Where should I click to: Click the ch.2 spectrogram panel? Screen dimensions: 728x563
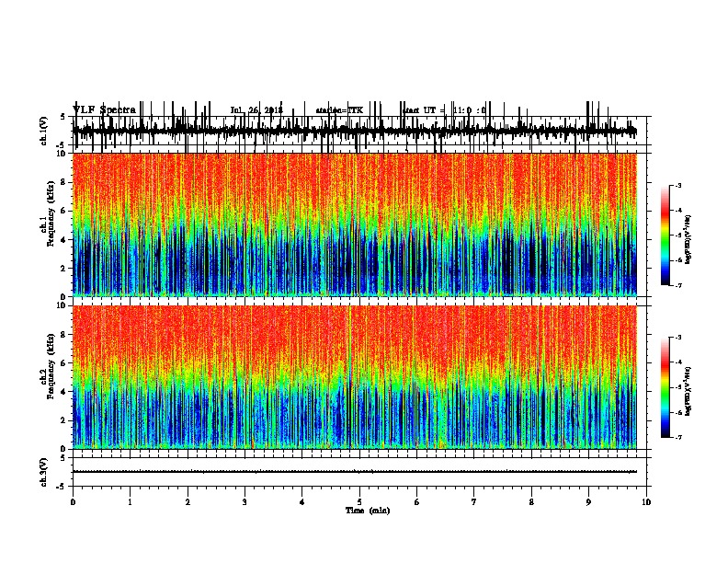coord(355,377)
